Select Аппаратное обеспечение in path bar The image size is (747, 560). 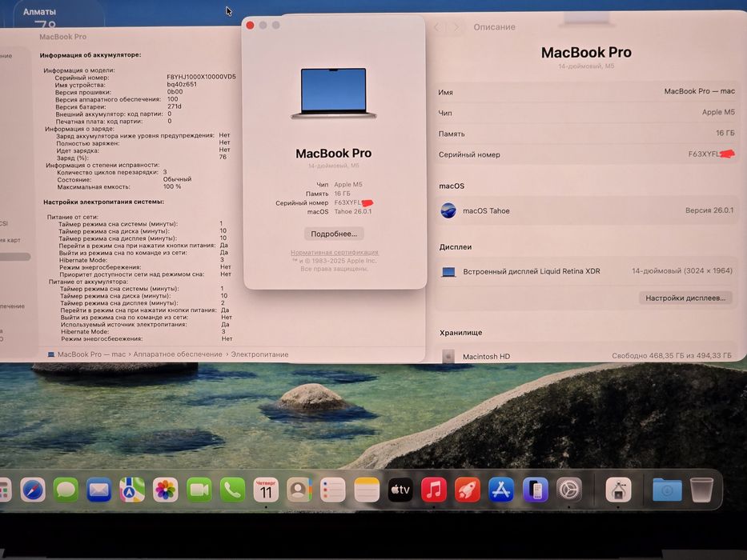(x=178, y=354)
